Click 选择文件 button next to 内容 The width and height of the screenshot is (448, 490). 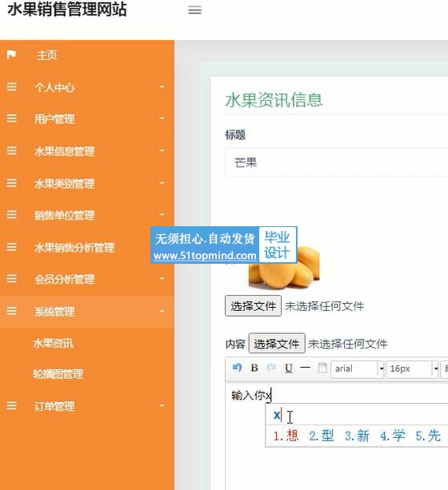[277, 344]
